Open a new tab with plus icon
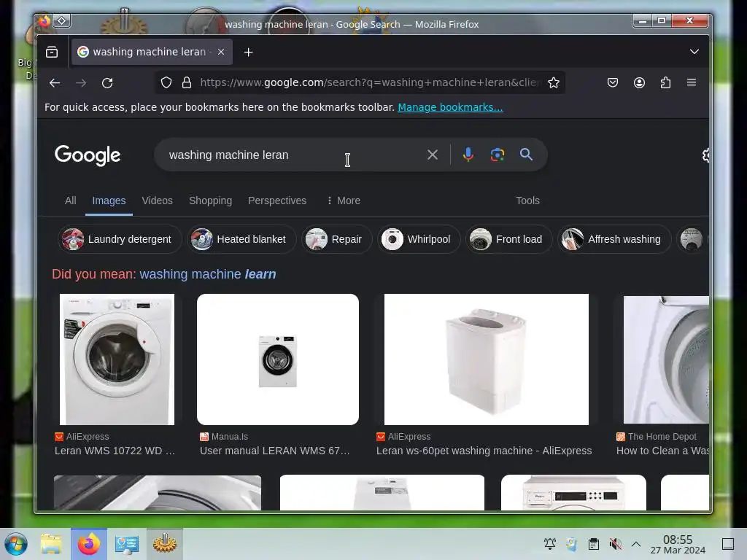This screenshot has height=560, width=747. [x=248, y=52]
